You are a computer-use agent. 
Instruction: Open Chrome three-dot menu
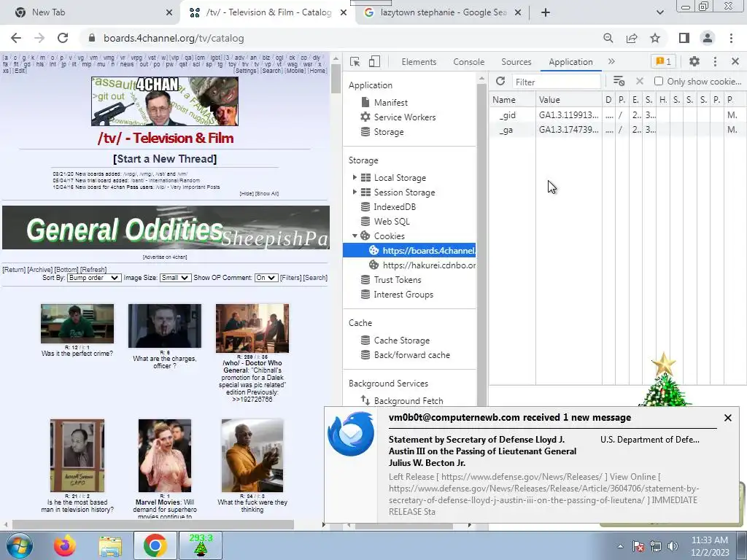click(x=731, y=38)
